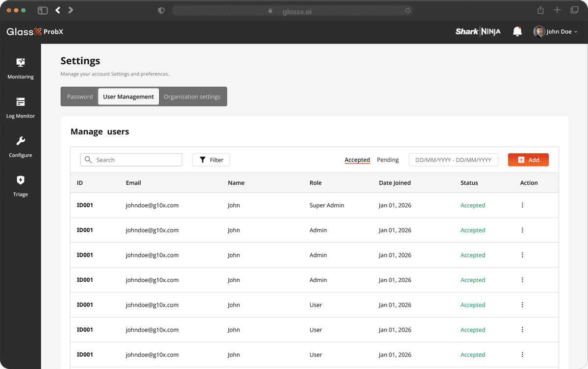Switch to the Password tab
The height and width of the screenshot is (369, 588).
(x=80, y=97)
